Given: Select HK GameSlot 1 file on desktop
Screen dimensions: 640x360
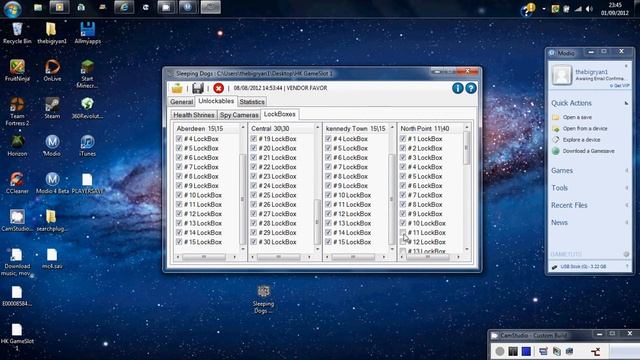Looking at the screenshot, I should click(x=17, y=337).
